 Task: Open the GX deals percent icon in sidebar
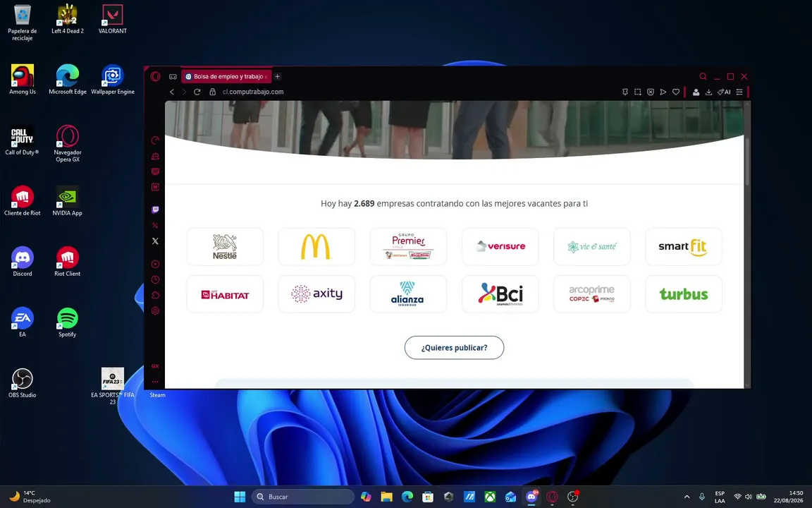[155, 226]
